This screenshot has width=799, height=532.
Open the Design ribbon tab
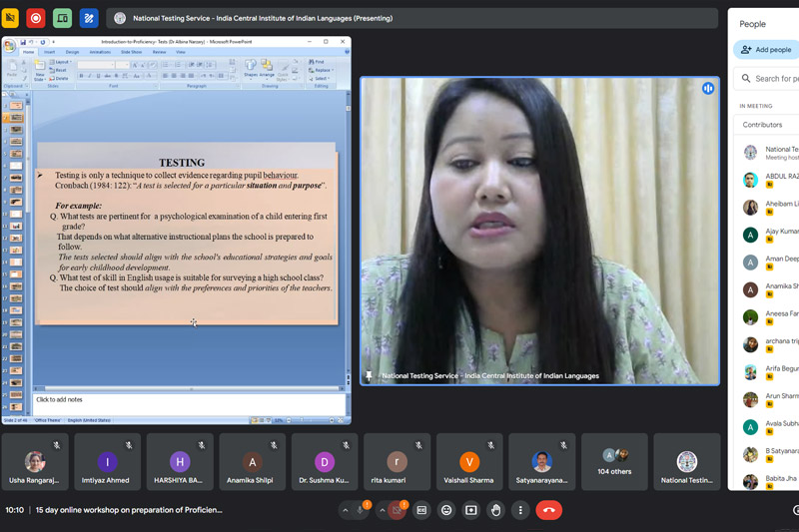coord(72,52)
